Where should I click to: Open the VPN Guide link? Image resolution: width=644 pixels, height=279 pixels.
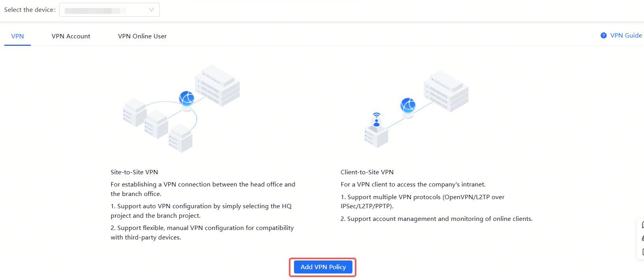626,36
